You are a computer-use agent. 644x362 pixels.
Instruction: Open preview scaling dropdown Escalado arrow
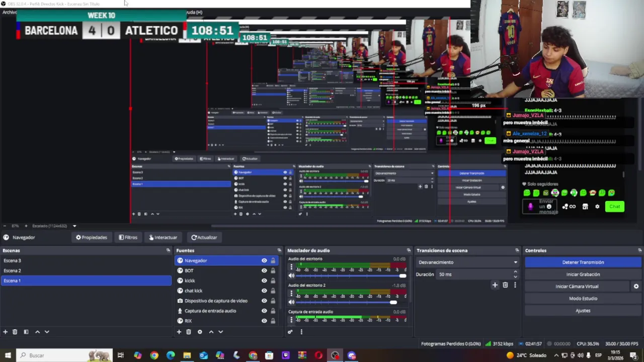click(74, 226)
